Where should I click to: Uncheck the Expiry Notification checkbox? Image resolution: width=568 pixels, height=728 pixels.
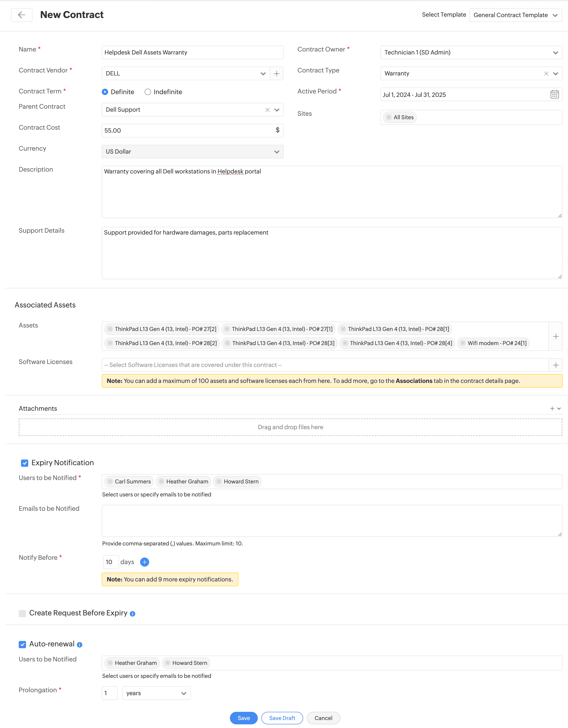coord(25,463)
